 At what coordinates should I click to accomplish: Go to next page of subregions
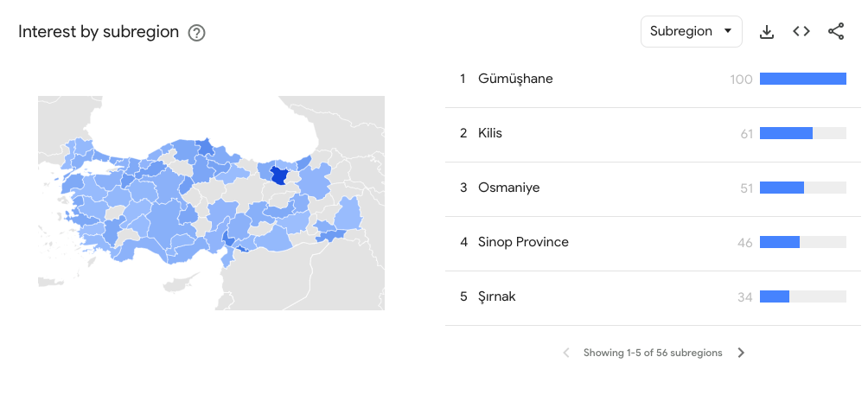click(741, 353)
